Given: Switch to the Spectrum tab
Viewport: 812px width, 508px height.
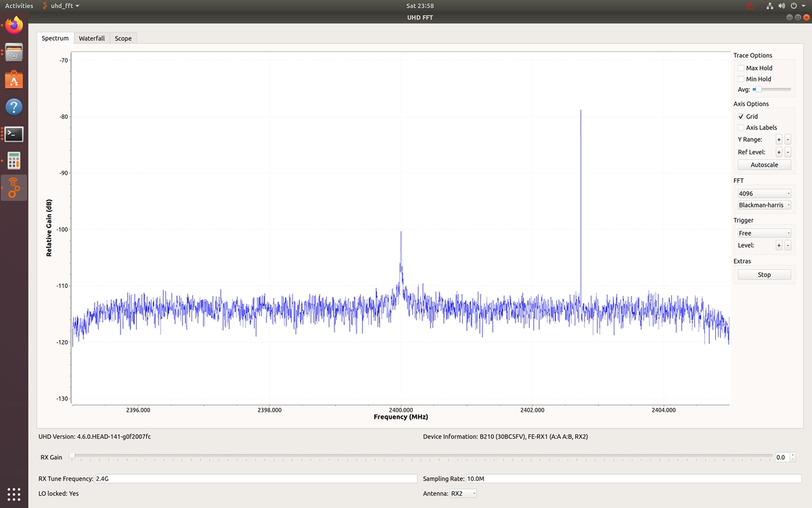Looking at the screenshot, I should point(55,39).
